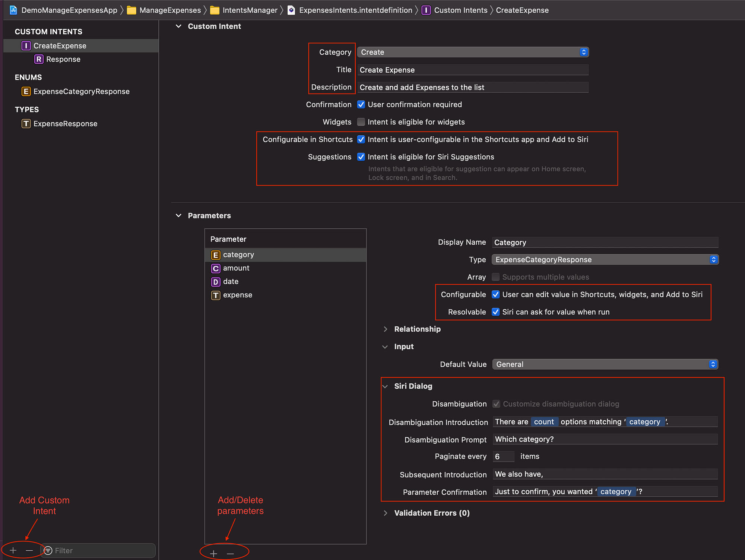Enable Intent is eligible for widgets
This screenshot has height=560, width=745.
(x=361, y=122)
